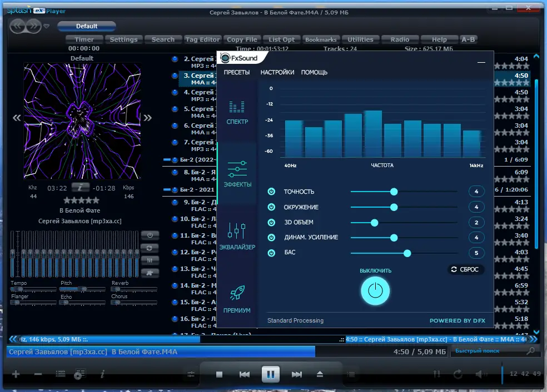
Task: Open the Equalizer section in FxSound sidebar
Action: pyautogui.click(x=237, y=236)
